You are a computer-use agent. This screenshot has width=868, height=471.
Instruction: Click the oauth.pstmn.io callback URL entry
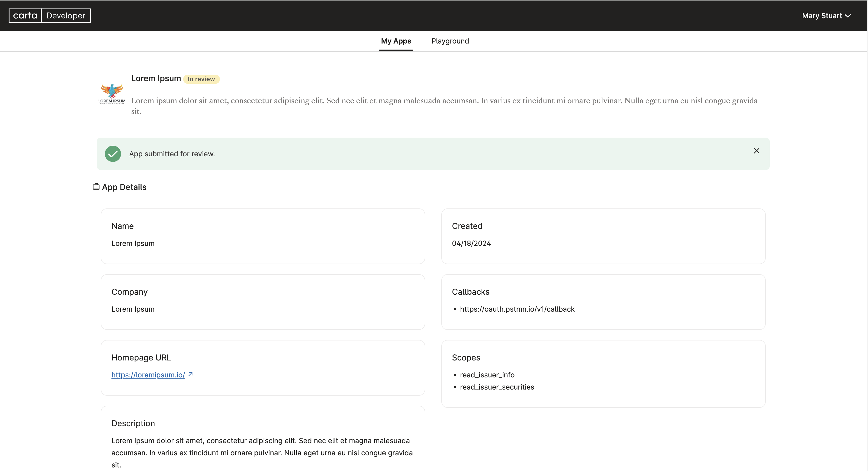(517, 309)
